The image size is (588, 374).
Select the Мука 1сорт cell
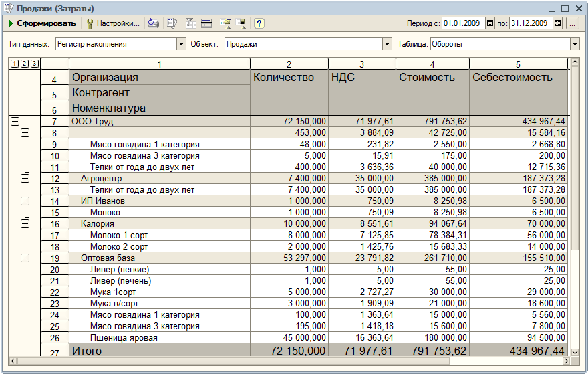tap(160, 292)
